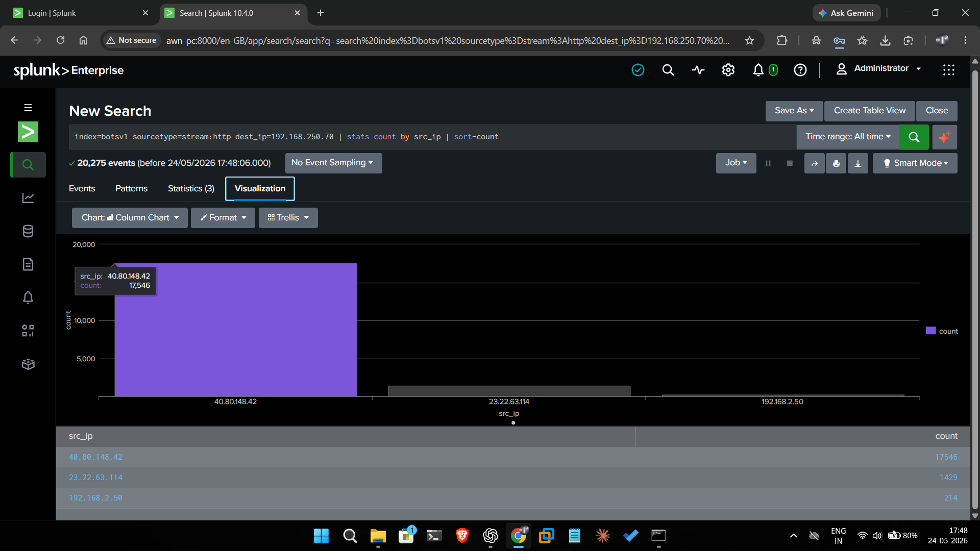
Task: Open the Reports document icon in sidebar
Action: coord(28,264)
